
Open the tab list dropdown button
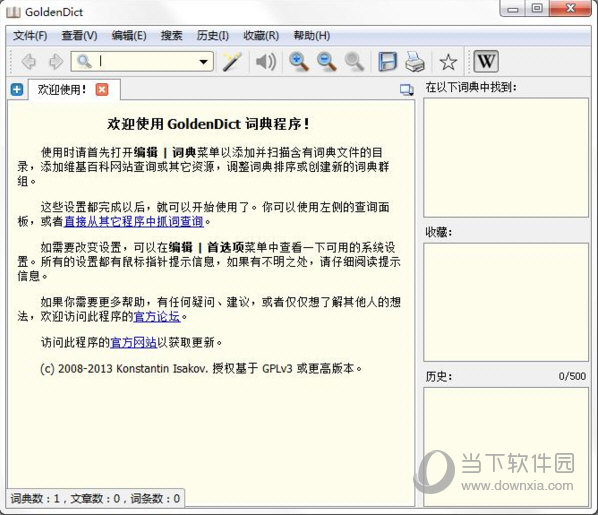407,90
